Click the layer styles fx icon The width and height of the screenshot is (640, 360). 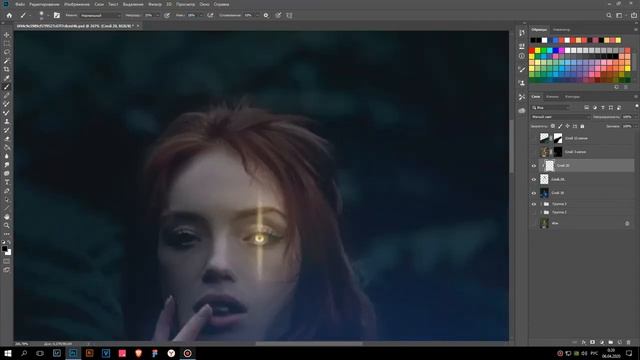point(584,342)
